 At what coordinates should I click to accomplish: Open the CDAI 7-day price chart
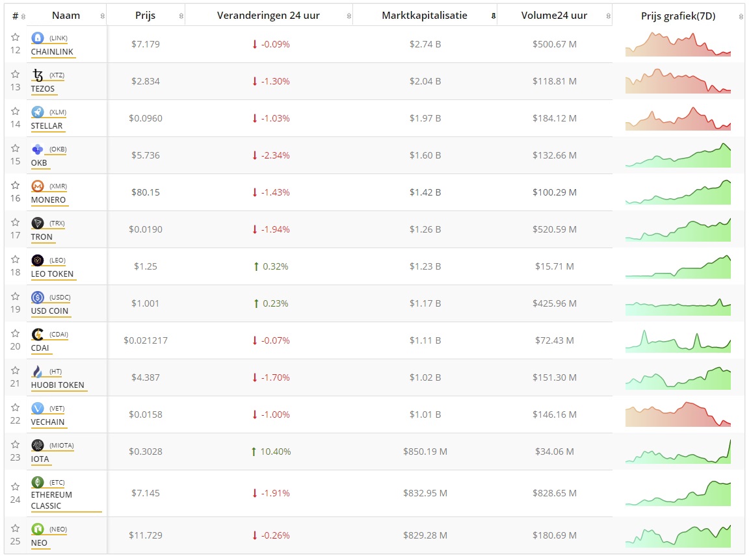678,341
